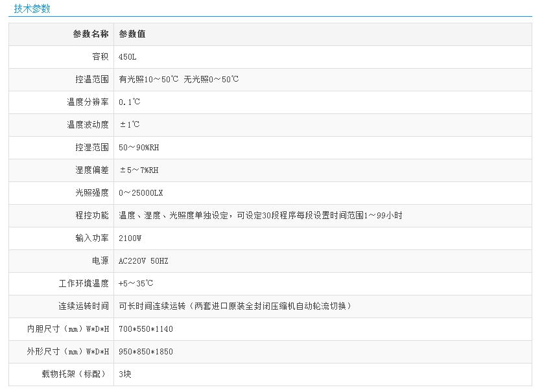Click the 0~25000LX light intensity value

[x=141, y=193]
